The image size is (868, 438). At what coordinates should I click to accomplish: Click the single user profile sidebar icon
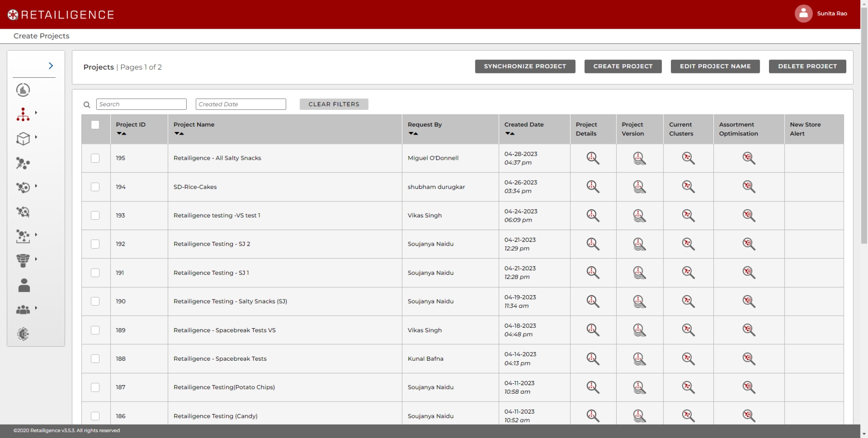click(24, 285)
